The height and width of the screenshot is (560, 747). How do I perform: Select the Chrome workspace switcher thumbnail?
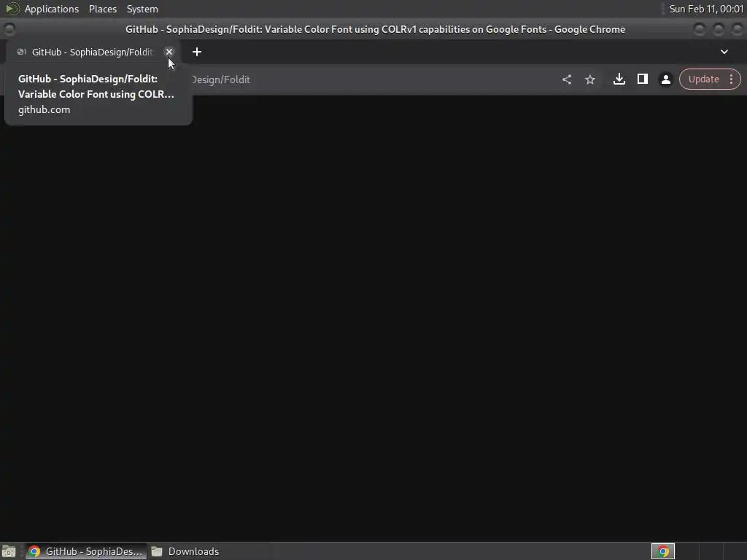(x=662, y=551)
